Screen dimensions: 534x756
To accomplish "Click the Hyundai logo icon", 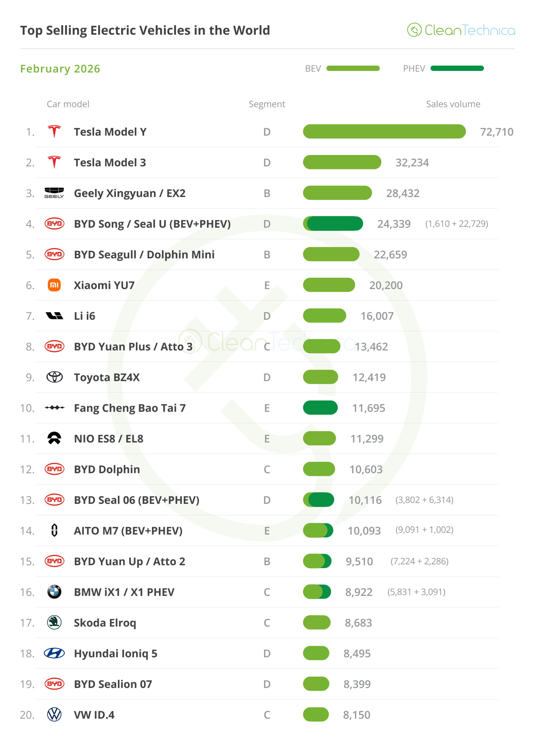I will click(54, 653).
